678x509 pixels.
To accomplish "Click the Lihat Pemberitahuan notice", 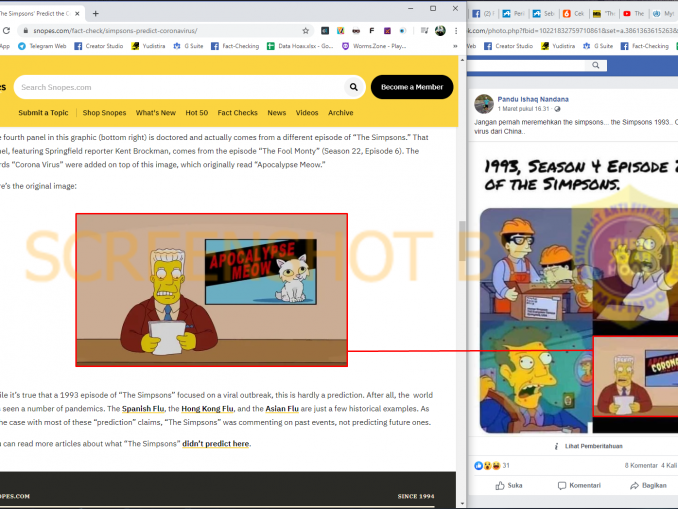I will click(x=588, y=446).
